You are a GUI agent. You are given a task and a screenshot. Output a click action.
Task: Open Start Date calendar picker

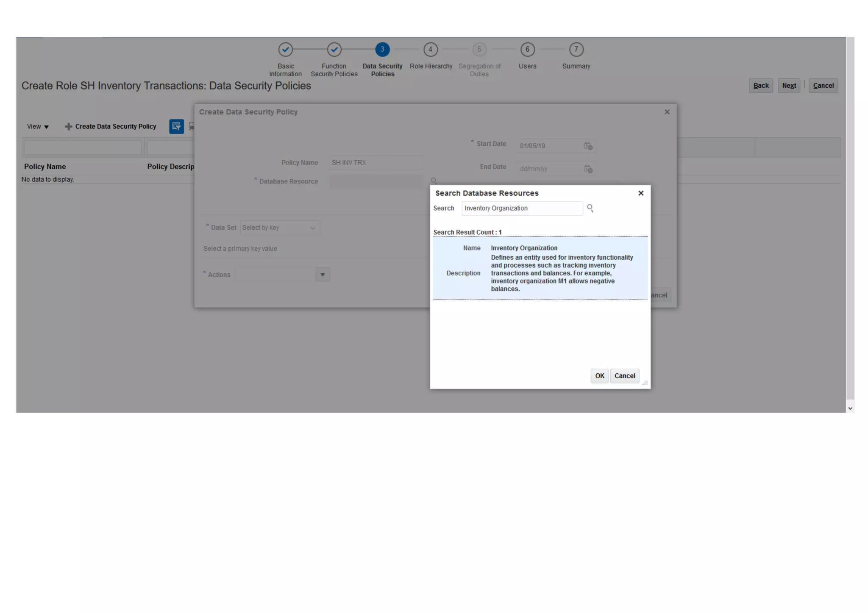coord(588,146)
